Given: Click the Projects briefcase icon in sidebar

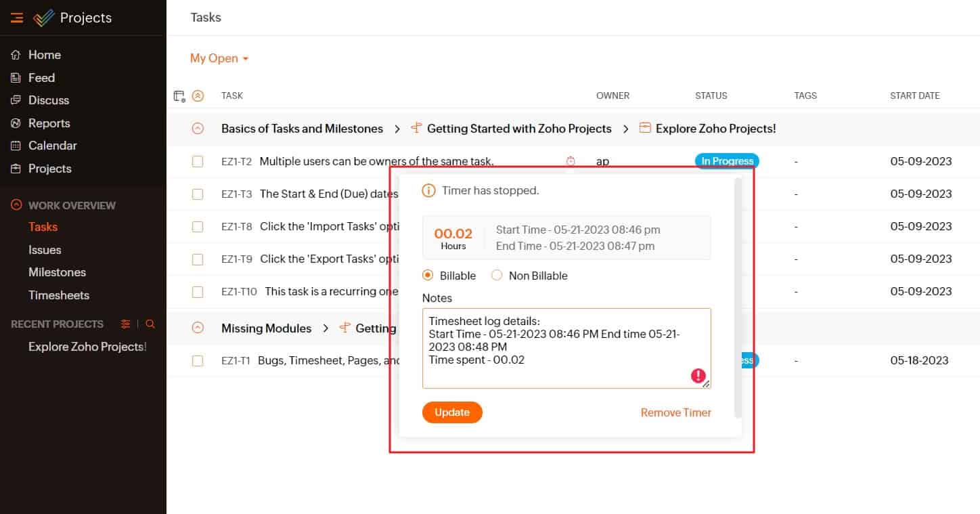Looking at the screenshot, I should [16, 169].
